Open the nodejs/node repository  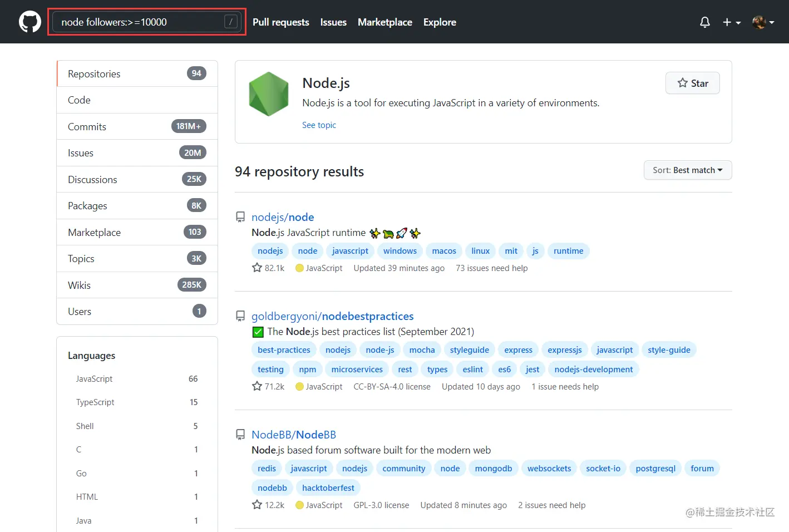coord(283,217)
